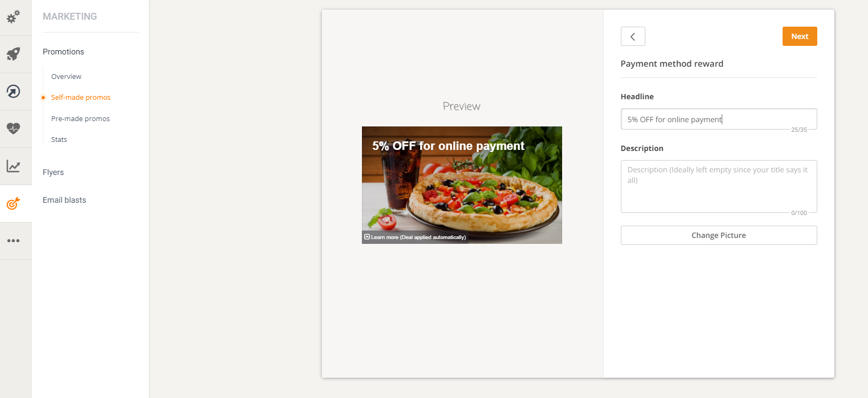Go back using the left chevron button

pyautogui.click(x=633, y=36)
